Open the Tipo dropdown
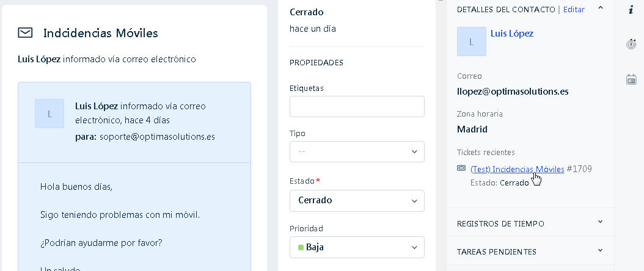 pos(357,151)
